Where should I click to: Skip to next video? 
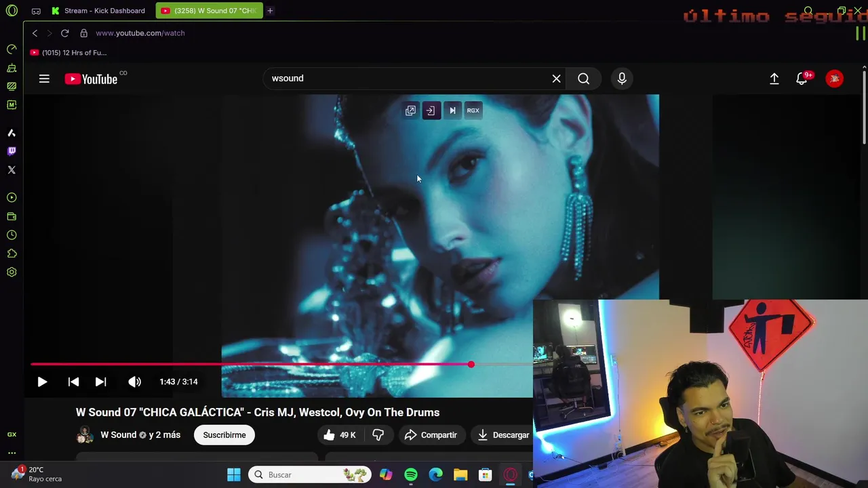[100, 382]
